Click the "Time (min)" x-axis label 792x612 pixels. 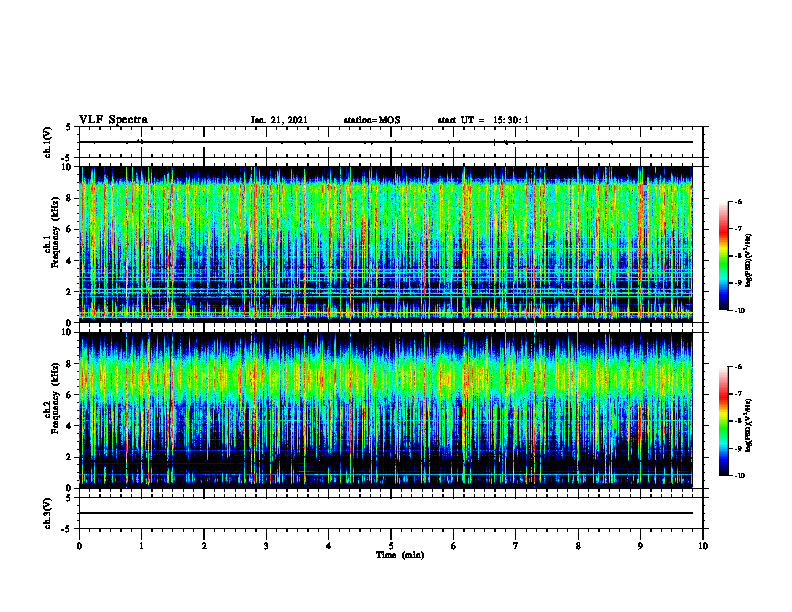[x=400, y=555]
